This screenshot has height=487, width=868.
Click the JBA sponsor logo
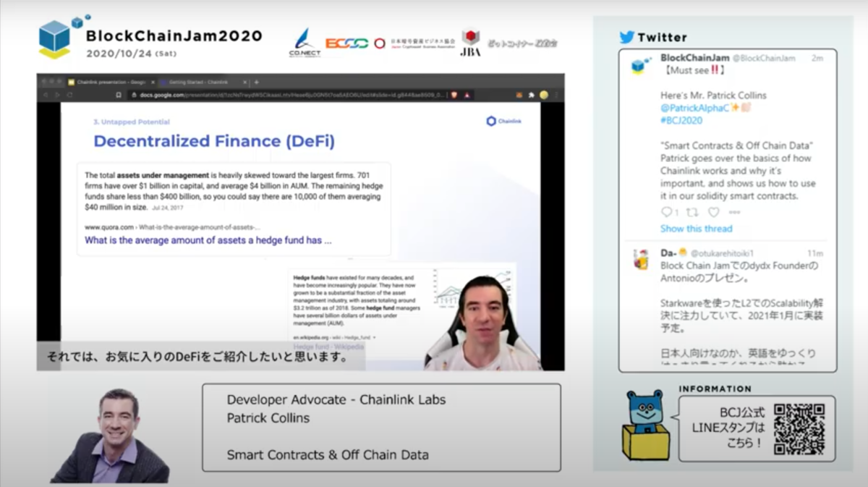click(x=470, y=43)
